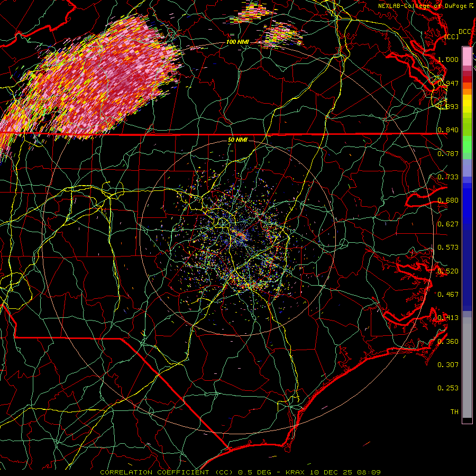Pick the pink top segment of color bar
Viewport: 476px width, 476px height.
click(467, 56)
